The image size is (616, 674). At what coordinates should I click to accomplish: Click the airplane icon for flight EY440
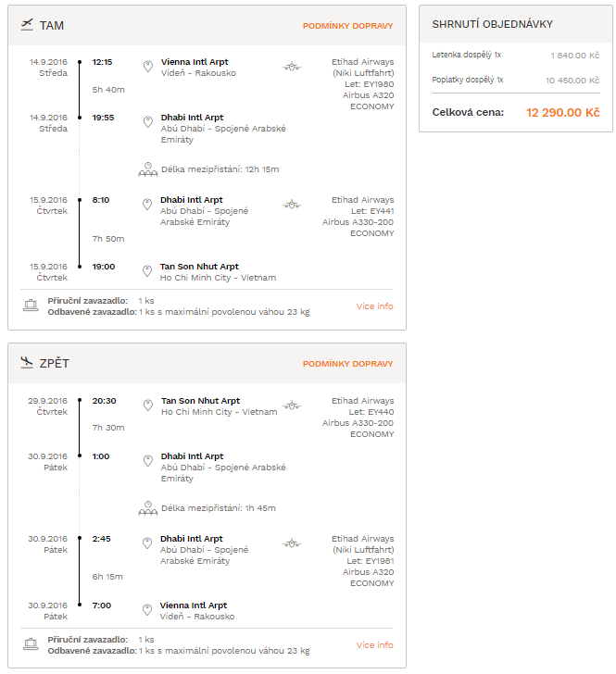pyautogui.click(x=292, y=406)
